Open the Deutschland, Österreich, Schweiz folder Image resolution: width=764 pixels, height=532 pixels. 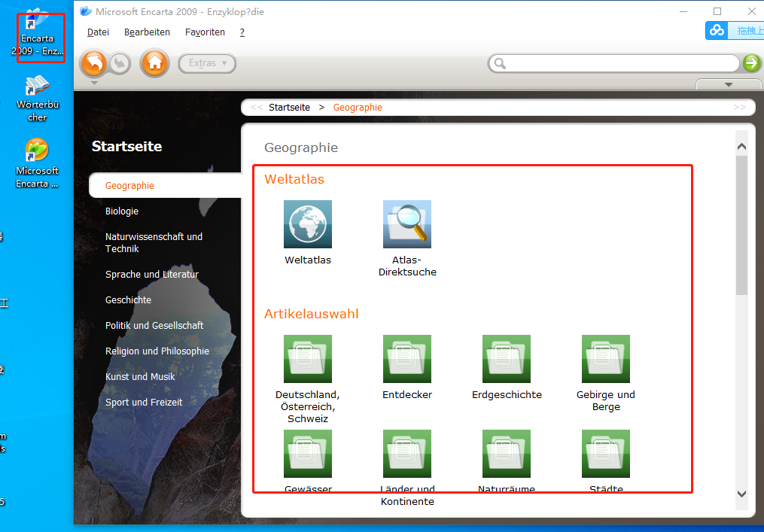pos(307,359)
